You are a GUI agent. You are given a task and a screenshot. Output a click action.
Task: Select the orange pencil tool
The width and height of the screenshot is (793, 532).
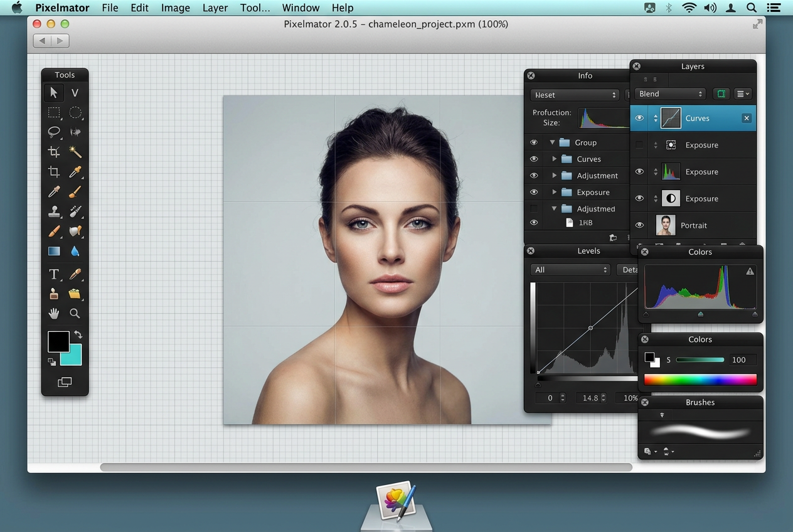[54, 231]
